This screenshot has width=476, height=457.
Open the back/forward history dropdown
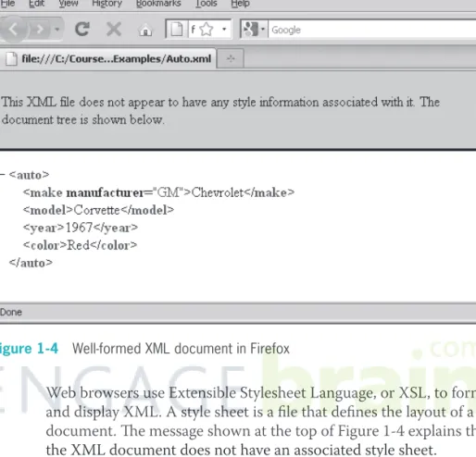(x=57, y=30)
